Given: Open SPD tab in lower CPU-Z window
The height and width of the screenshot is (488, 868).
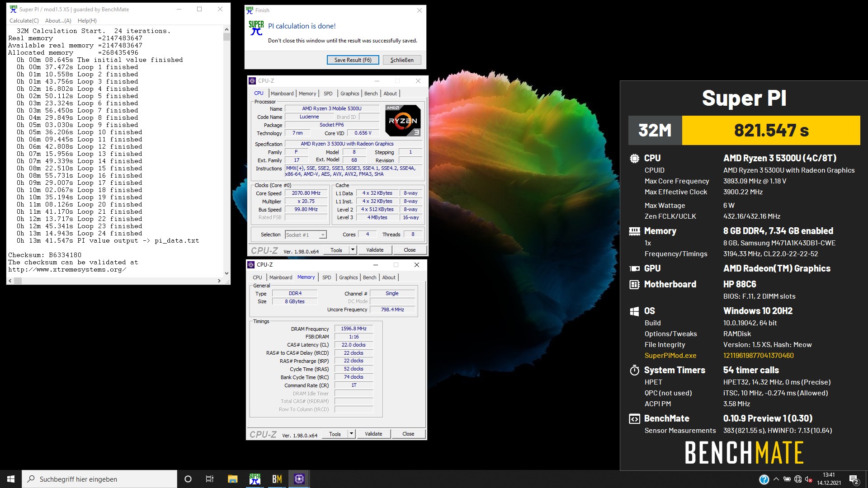Looking at the screenshot, I should tap(327, 277).
